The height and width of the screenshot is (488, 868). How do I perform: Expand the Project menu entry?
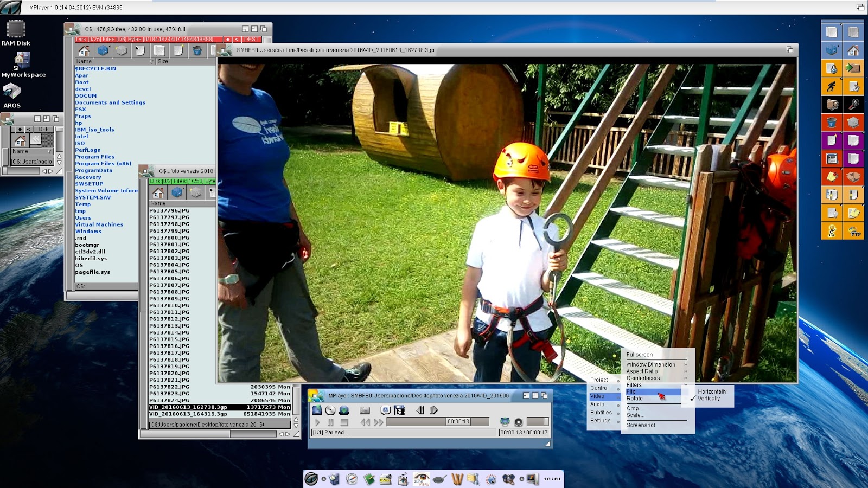(x=604, y=380)
